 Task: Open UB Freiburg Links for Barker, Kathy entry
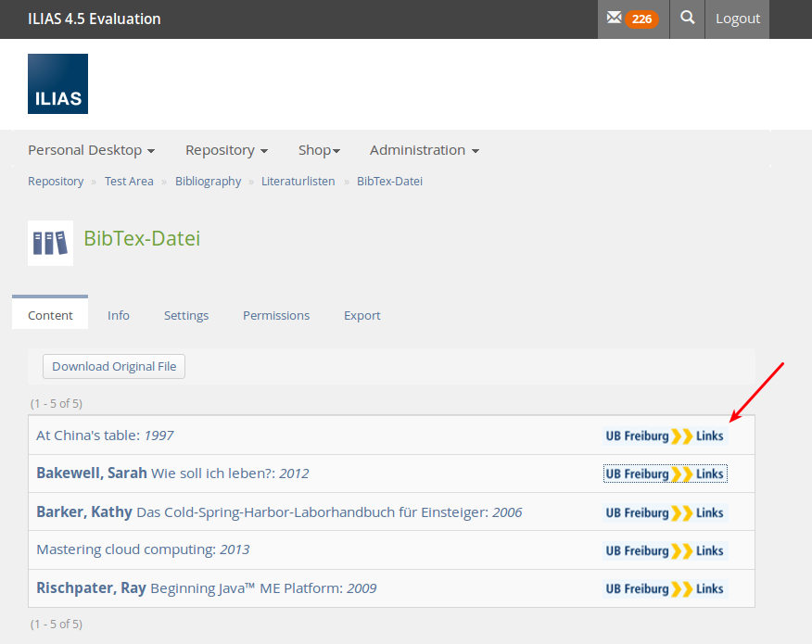point(664,512)
